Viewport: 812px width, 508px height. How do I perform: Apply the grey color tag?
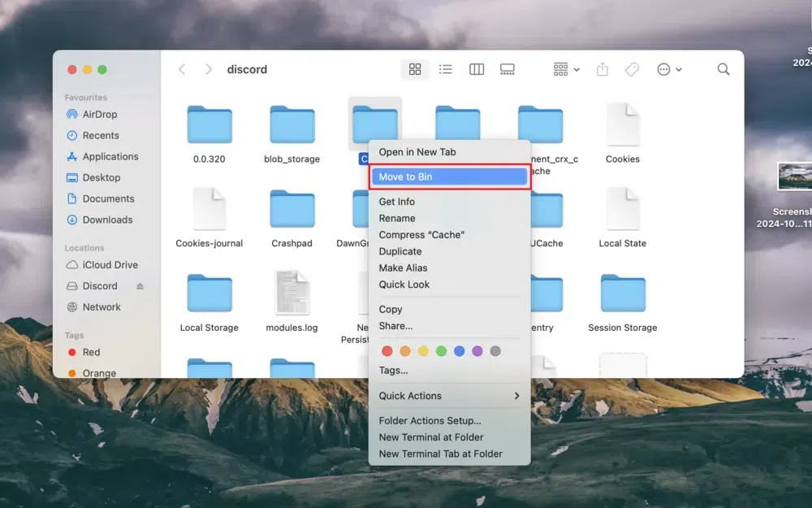[x=495, y=351]
